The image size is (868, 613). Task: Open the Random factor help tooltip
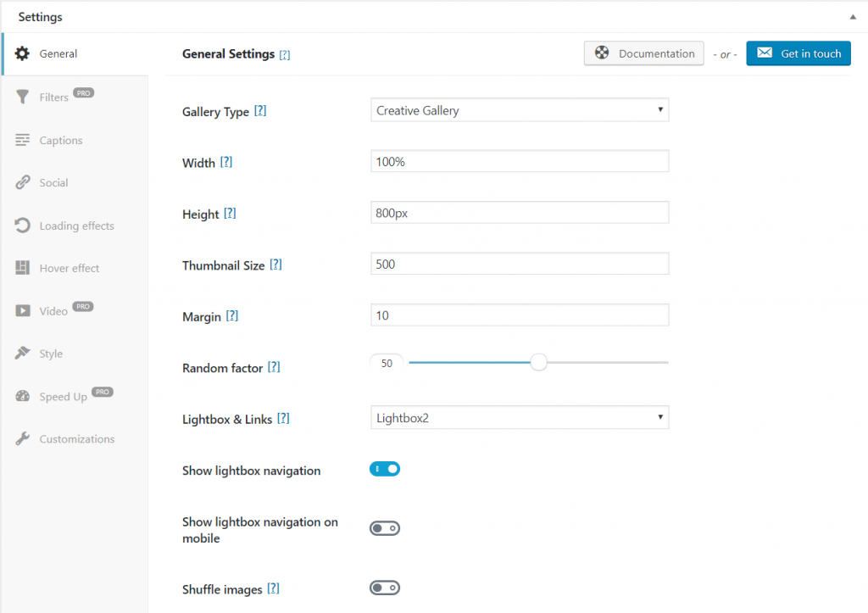pos(274,367)
